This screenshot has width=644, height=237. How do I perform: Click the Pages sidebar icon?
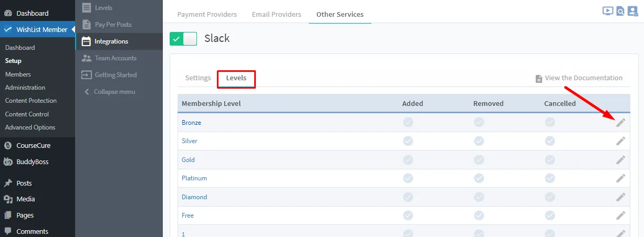8,215
